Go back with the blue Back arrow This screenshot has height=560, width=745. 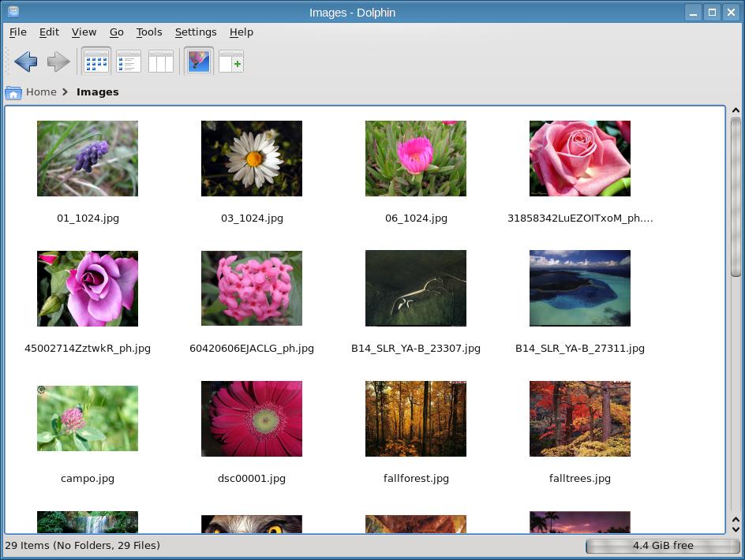click(x=26, y=62)
